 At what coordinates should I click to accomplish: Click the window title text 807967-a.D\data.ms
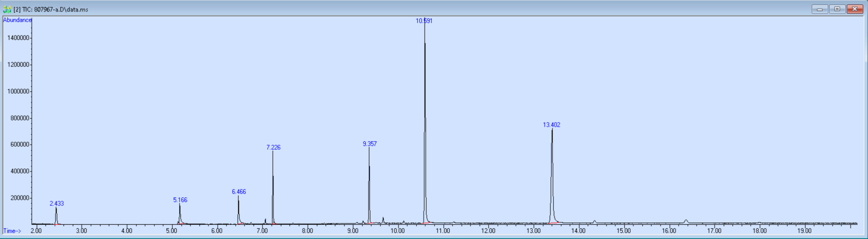click(61, 10)
